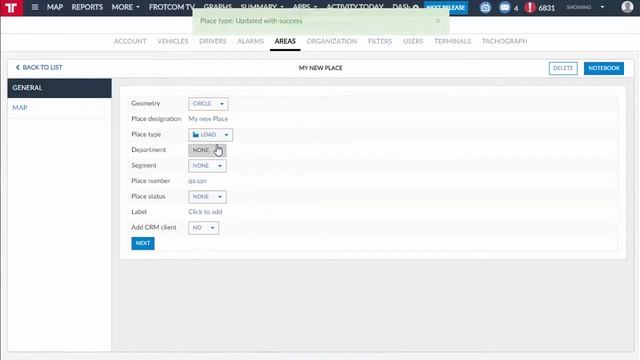Viewport: 640px width, 360px height.
Task: Switch to the VEHICLES tab
Action: (173, 41)
